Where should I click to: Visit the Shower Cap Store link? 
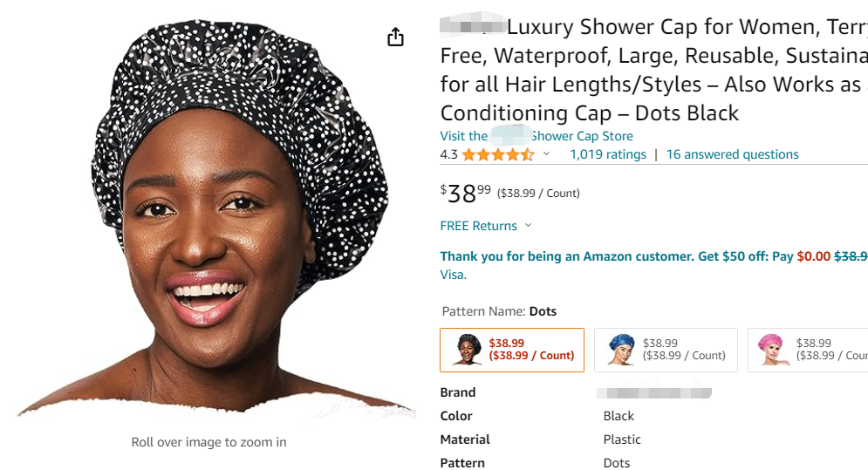537,136
